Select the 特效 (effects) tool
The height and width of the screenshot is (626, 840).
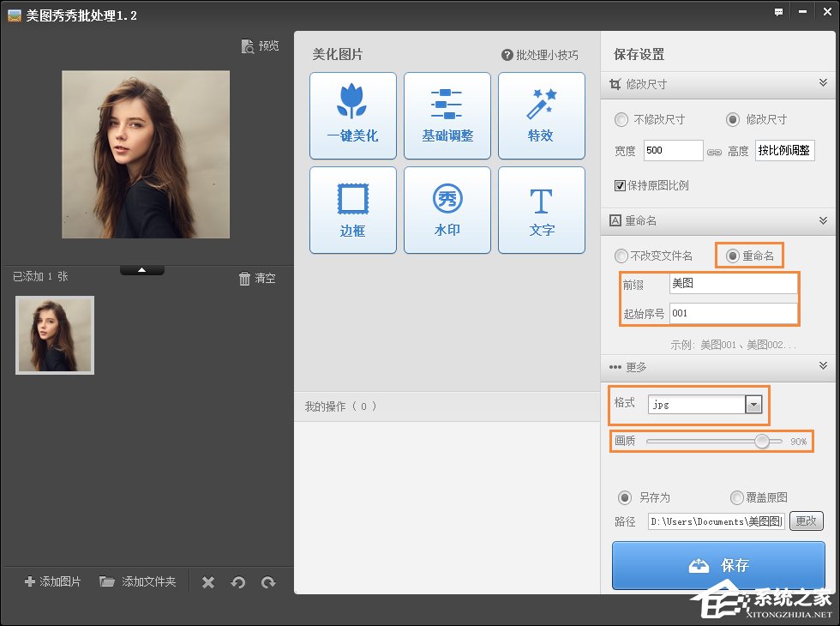coord(541,116)
